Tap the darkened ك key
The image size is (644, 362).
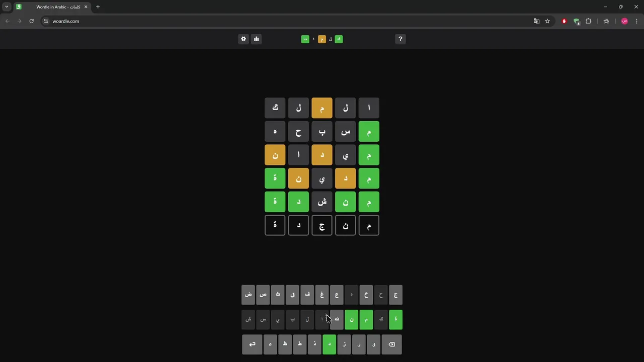point(381,319)
